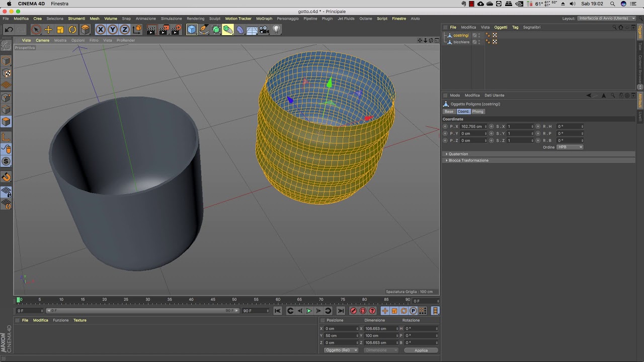Open Simulazione menu
This screenshot has width=644, height=362.
(x=172, y=19)
